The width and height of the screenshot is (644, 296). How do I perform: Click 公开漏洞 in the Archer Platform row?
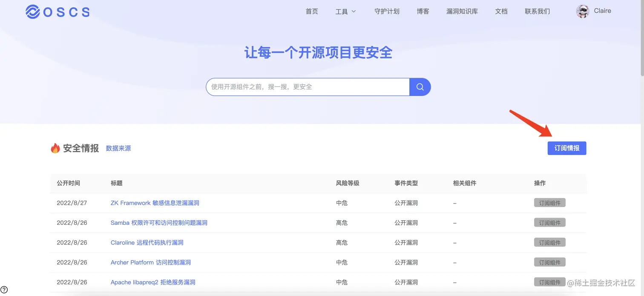[x=406, y=262]
